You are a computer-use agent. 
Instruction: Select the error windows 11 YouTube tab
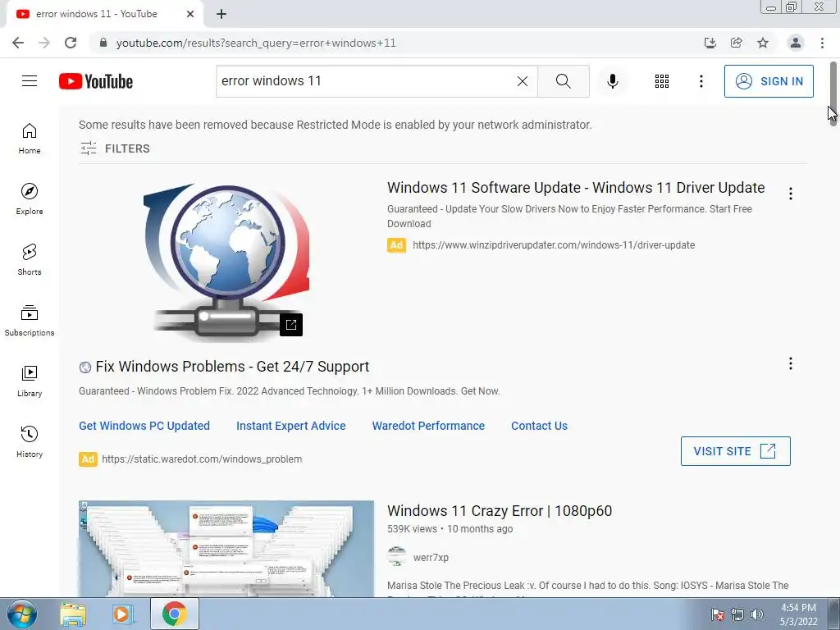pyautogui.click(x=97, y=14)
